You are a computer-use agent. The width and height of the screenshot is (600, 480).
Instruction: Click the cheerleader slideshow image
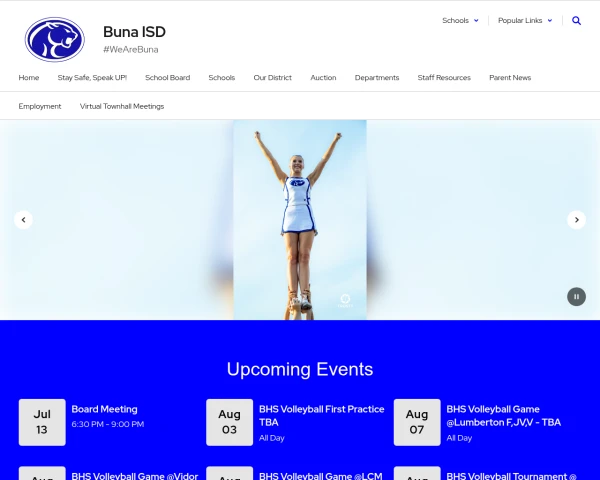point(300,220)
